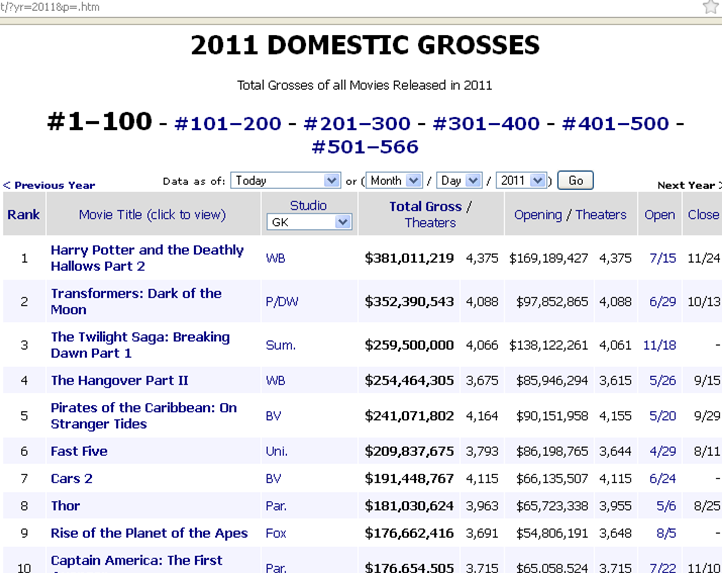
Task: Click the Go button
Action: 575,181
